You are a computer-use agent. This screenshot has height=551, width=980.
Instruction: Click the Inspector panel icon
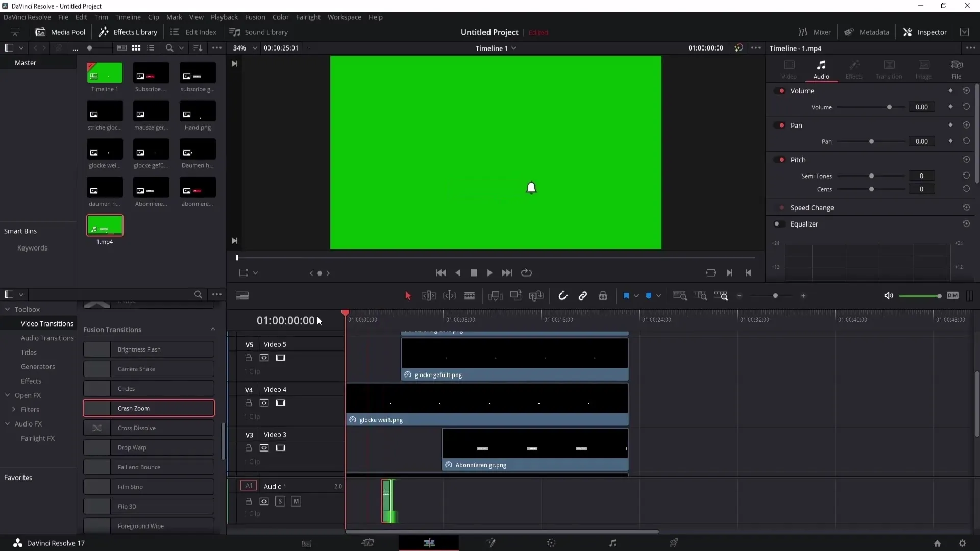pos(908,32)
